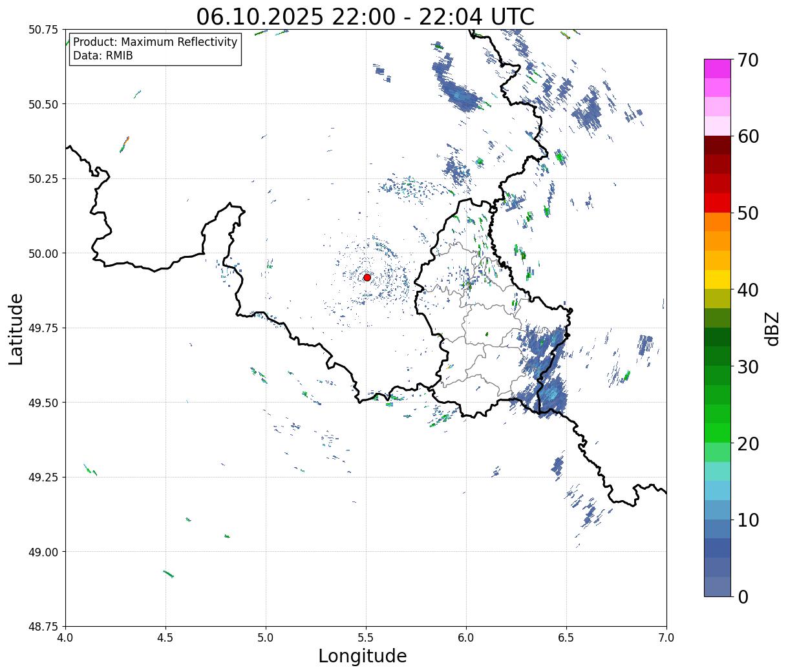Image resolution: width=788 pixels, height=672 pixels.
Task: Click the longitude tick label 5.5
Action: 366,638
